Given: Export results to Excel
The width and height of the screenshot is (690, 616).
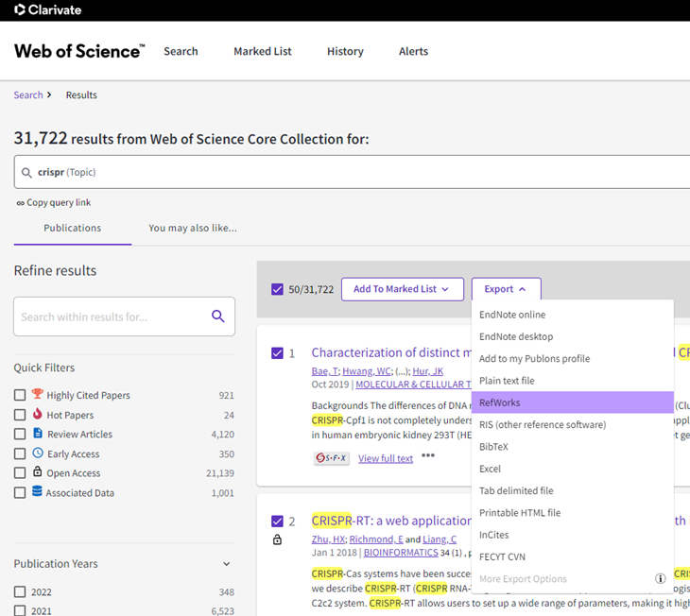Looking at the screenshot, I should click(573, 469).
